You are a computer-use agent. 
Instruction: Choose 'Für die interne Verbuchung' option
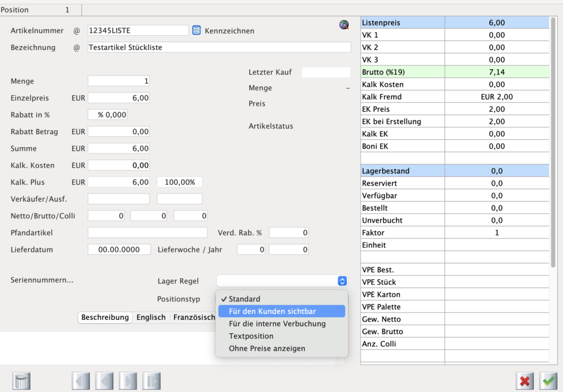click(277, 324)
